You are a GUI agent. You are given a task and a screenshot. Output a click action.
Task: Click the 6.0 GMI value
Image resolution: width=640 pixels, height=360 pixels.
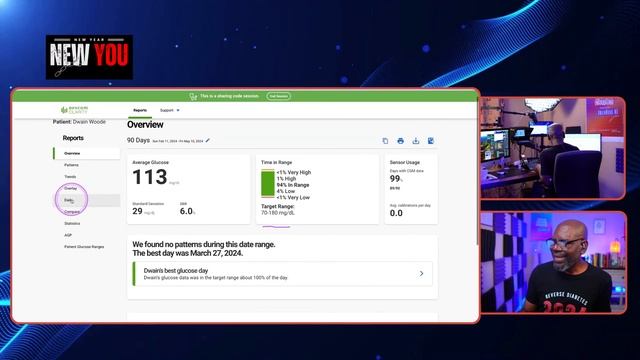pyautogui.click(x=186, y=211)
